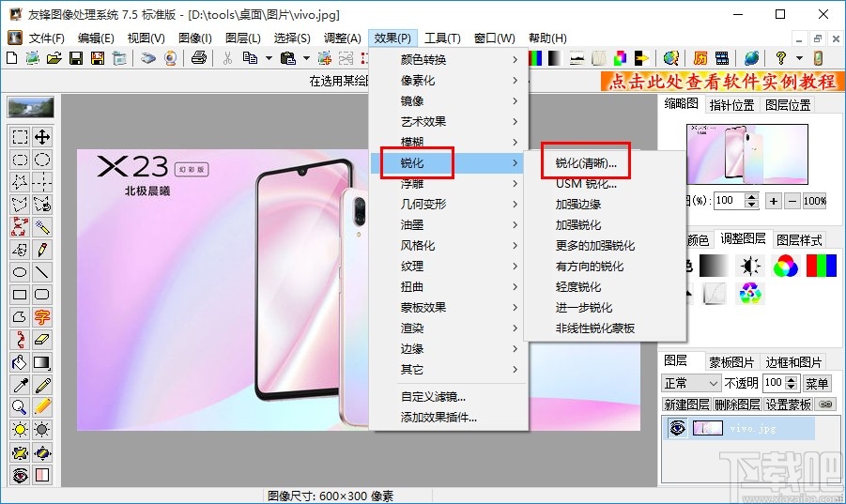
Task: Toggle visibility eye of vivo.jpg layer
Action: [677, 428]
